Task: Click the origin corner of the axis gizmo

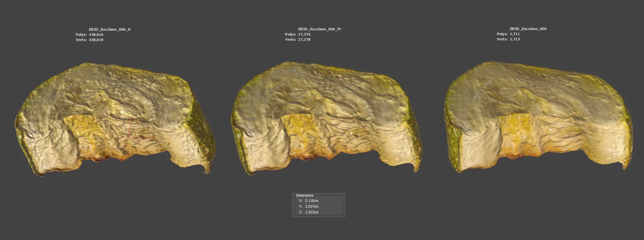Action: (128, 137)
